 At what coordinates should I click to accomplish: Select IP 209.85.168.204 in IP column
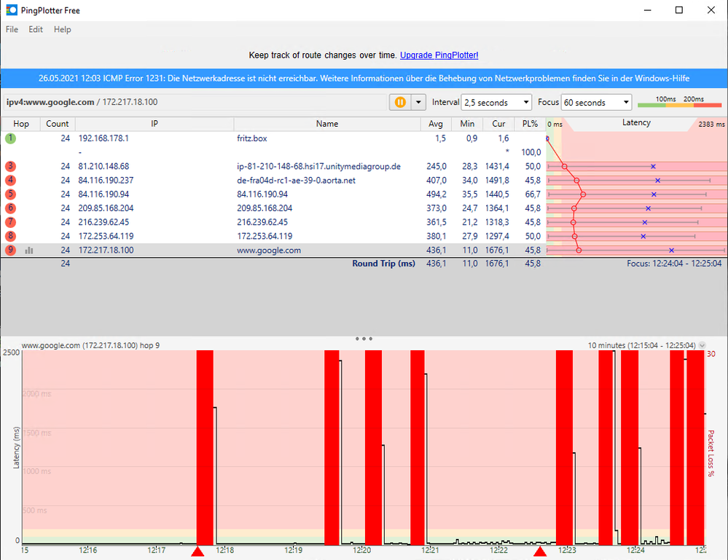click(x=106, y=208)
